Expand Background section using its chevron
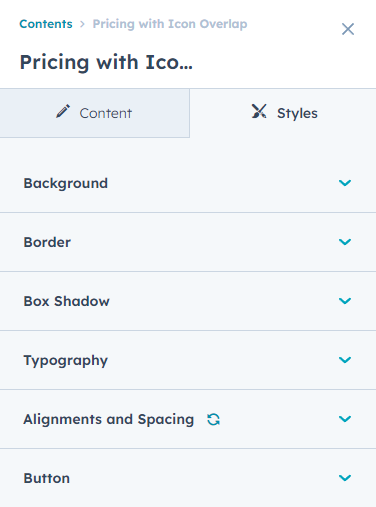The height and width of the screenshot is (507, 376). coord(345,183)
